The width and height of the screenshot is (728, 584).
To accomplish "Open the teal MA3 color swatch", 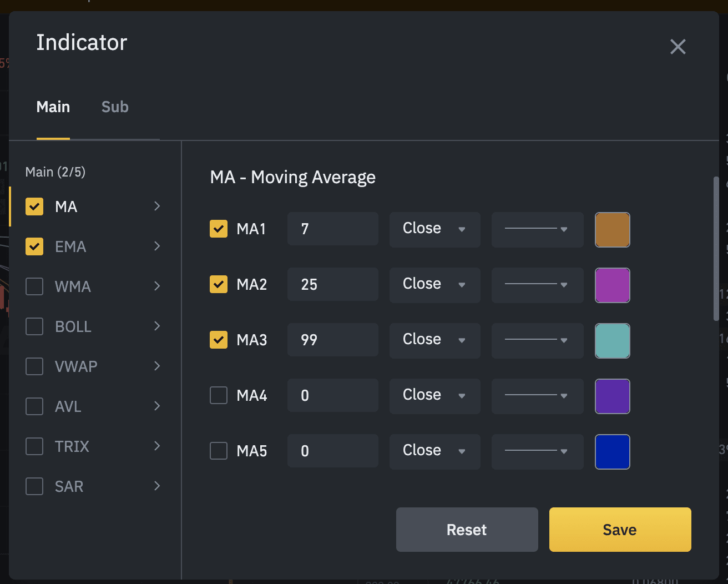I will 612,340.
